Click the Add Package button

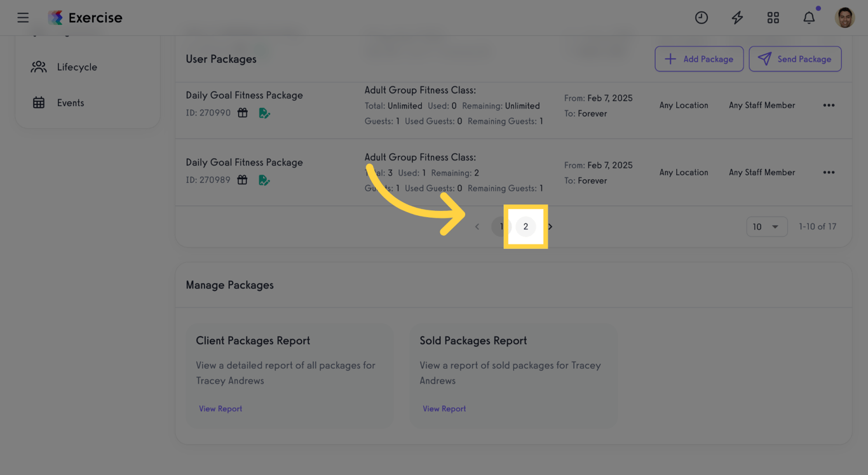click(699, 58)
